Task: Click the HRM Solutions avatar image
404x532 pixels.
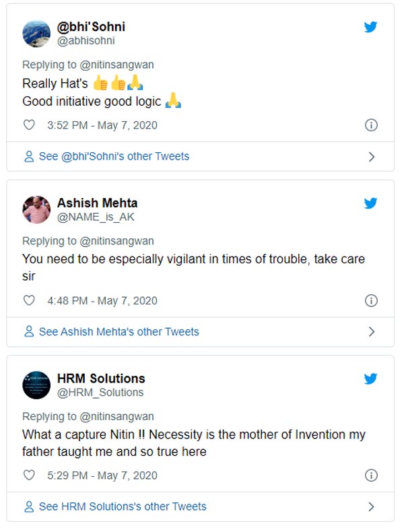Action: pos(36,385)
